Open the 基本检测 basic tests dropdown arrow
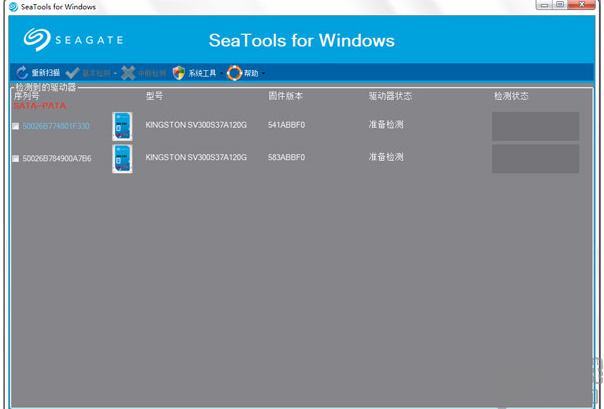This screenshot has height=409, width=604. point(115,73)
